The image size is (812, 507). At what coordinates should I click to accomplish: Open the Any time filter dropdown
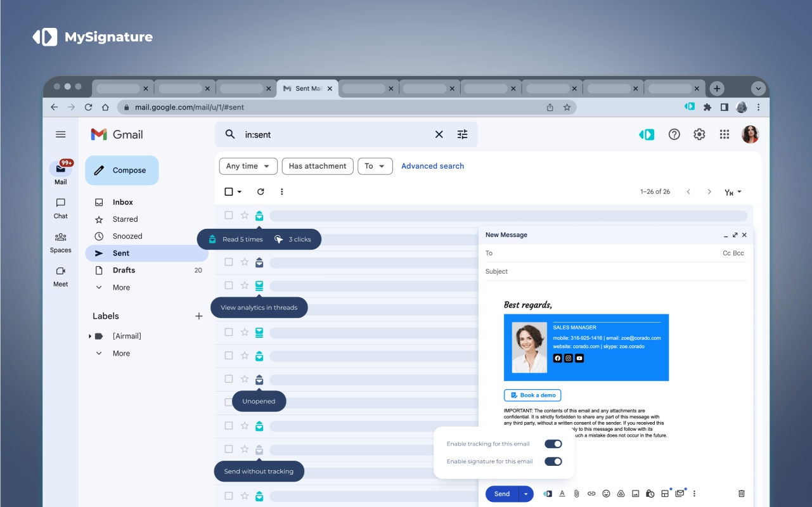[x=248, y=166]
